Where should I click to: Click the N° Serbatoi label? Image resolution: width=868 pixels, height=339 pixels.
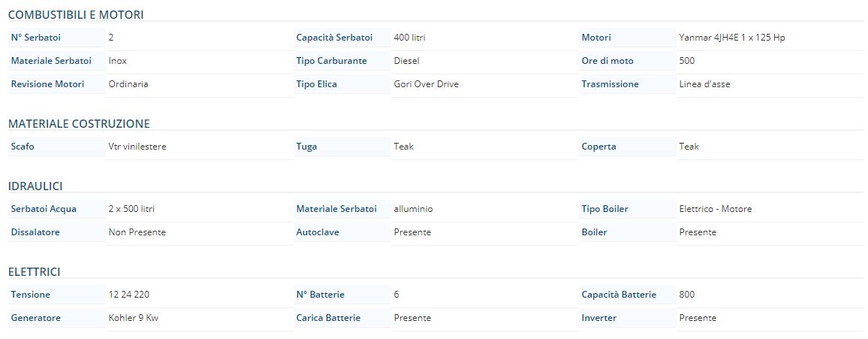click(36, 38)
